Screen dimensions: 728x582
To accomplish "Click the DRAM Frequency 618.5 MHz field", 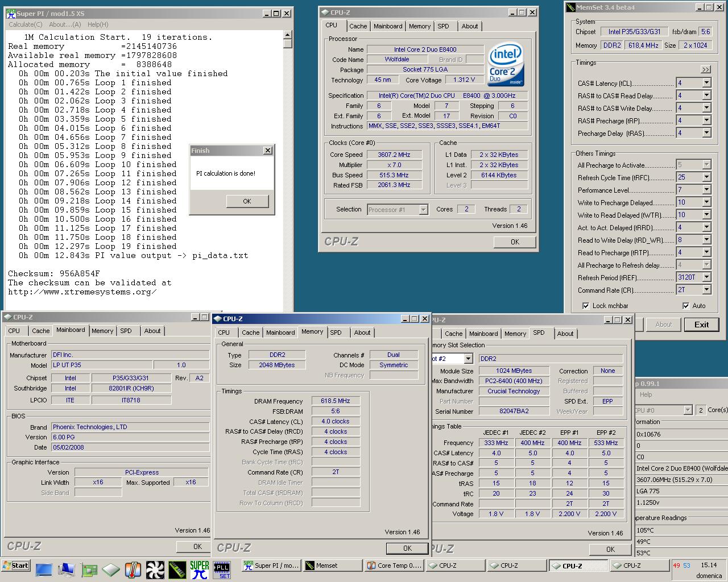I will [x=336, y=401].
